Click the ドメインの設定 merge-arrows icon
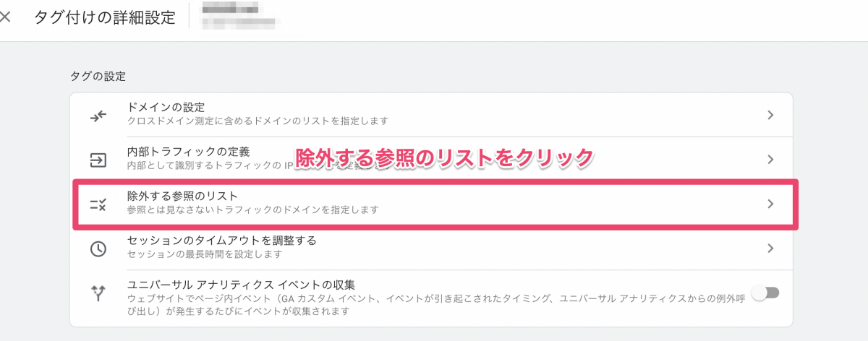The image size is (868, 341). 98,115
